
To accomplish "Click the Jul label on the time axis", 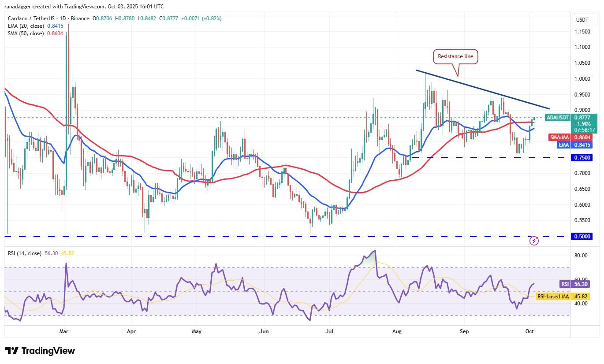I will [329, 331].
